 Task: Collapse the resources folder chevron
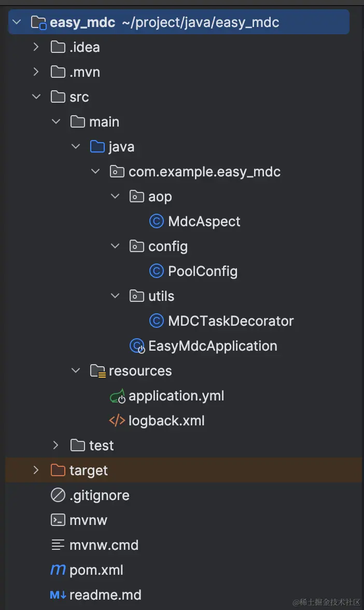(76, 370)
